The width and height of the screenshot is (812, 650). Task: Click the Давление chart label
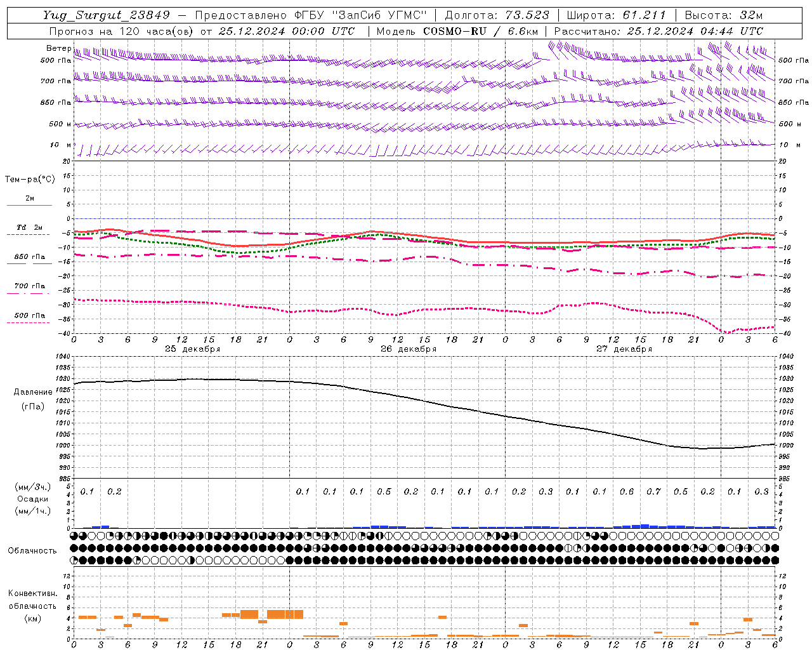click(33, 392)
